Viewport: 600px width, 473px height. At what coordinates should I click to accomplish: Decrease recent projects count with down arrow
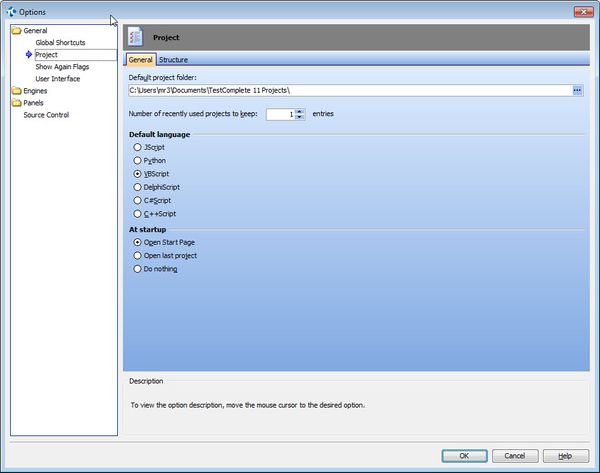pos(299,117)
